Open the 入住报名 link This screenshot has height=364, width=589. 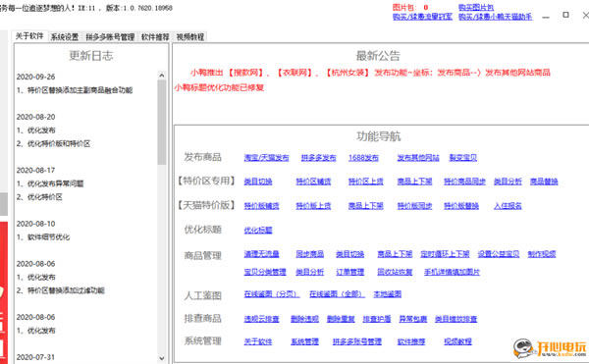[508, 206]
